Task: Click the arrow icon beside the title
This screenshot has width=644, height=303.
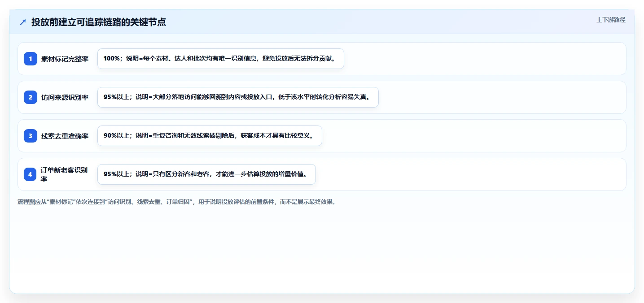Action: tap(23, 22)
